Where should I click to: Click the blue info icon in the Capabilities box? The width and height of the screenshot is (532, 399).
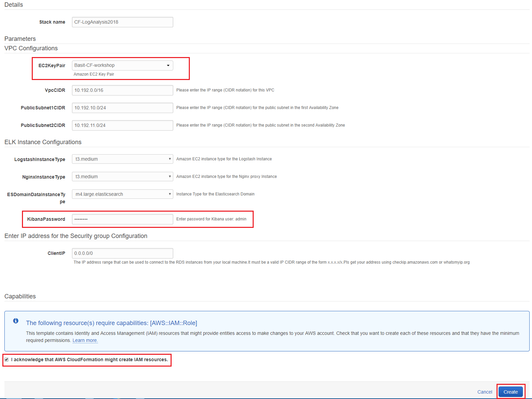(16, 321)
